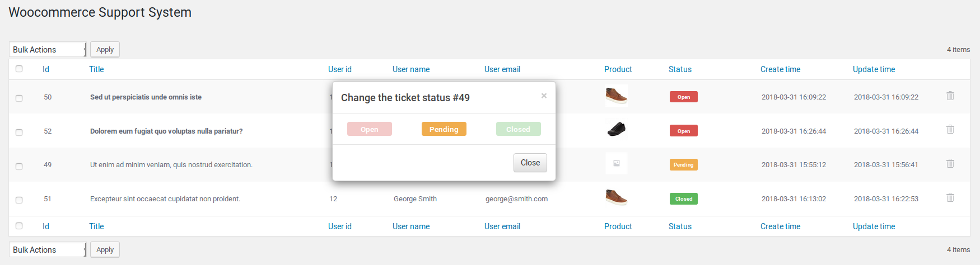Toggle select-all checkbox in table header
Screen dimensions: 980x265
tap(19, 69)
